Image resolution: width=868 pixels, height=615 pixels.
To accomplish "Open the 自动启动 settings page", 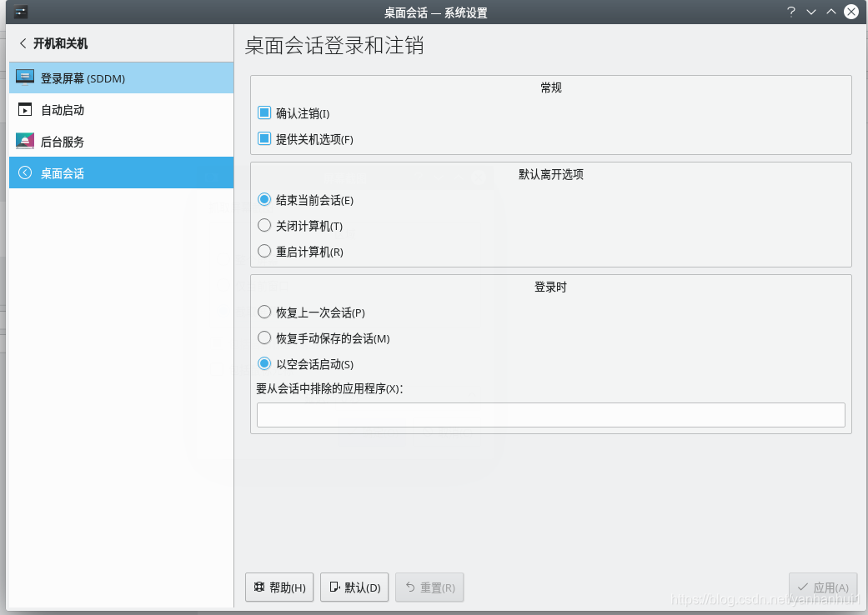I will [121, 109].
